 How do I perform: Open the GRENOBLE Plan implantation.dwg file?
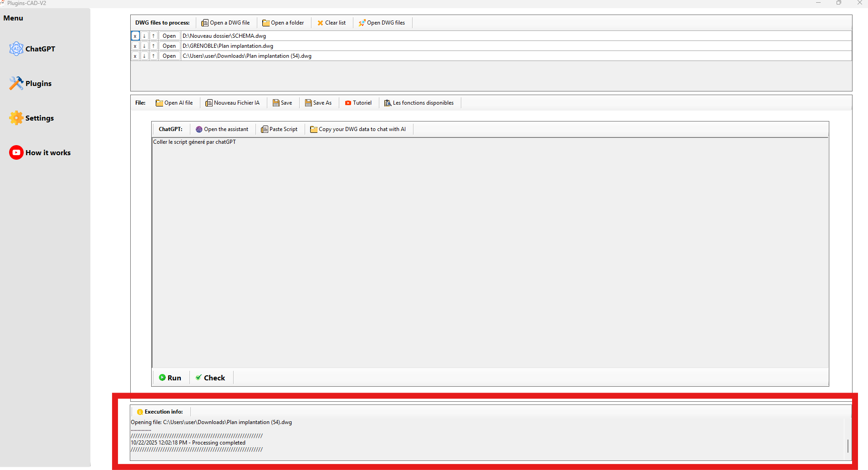coord(169,46)
